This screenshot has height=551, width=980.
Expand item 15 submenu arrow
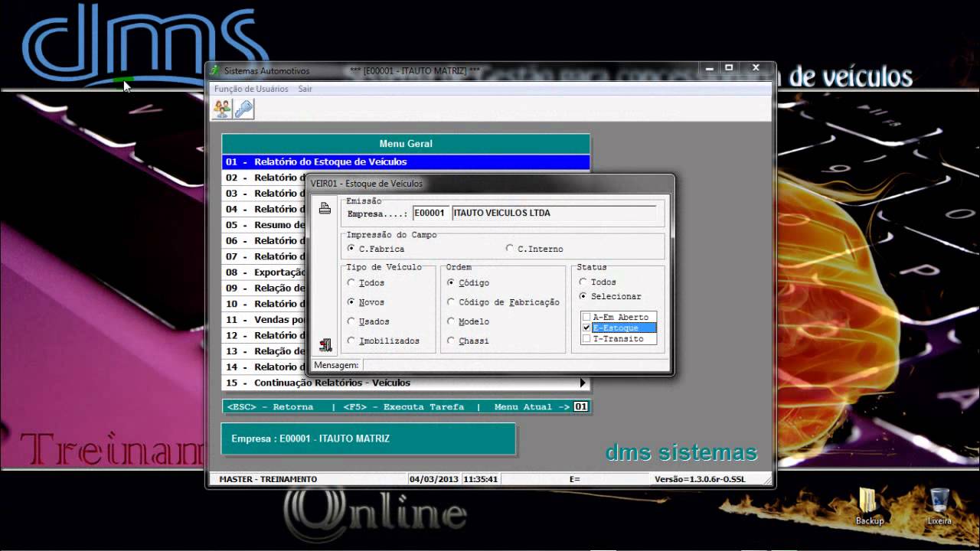583,383
